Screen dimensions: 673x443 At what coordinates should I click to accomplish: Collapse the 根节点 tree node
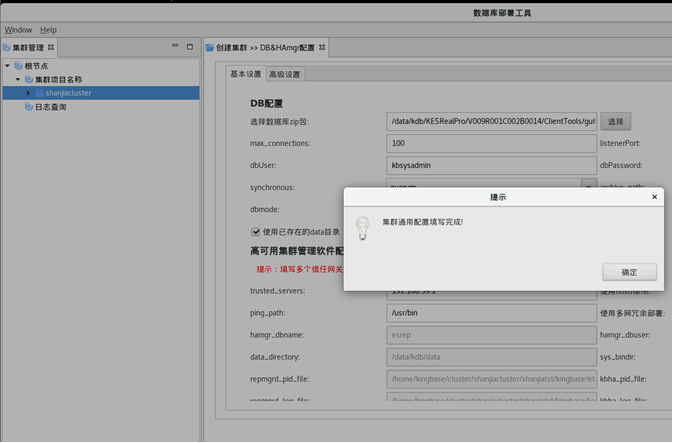(x=8, y=66)
